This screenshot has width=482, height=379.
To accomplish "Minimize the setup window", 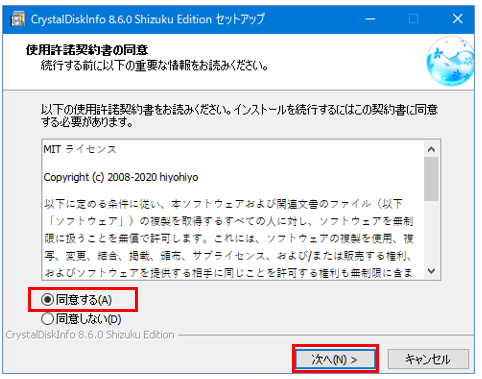I will point(370,19).
